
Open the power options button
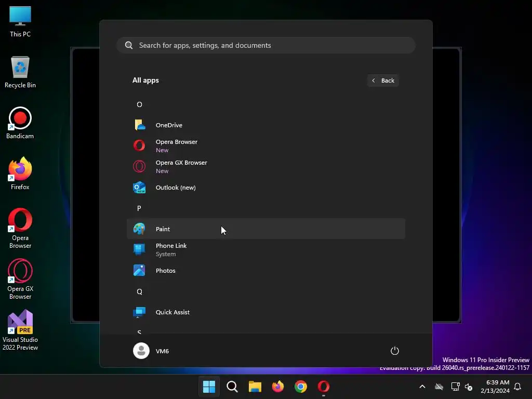[x=395, y=351]
